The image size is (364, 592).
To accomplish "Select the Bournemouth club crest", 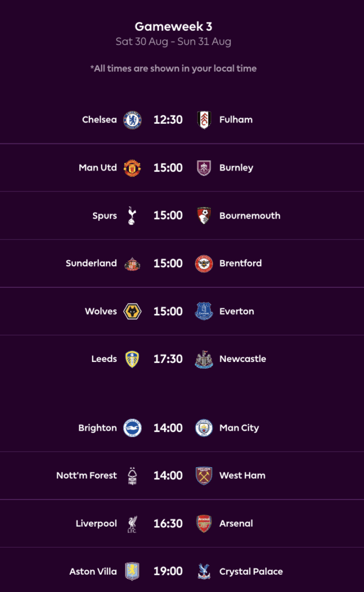I will pos(205,215).
